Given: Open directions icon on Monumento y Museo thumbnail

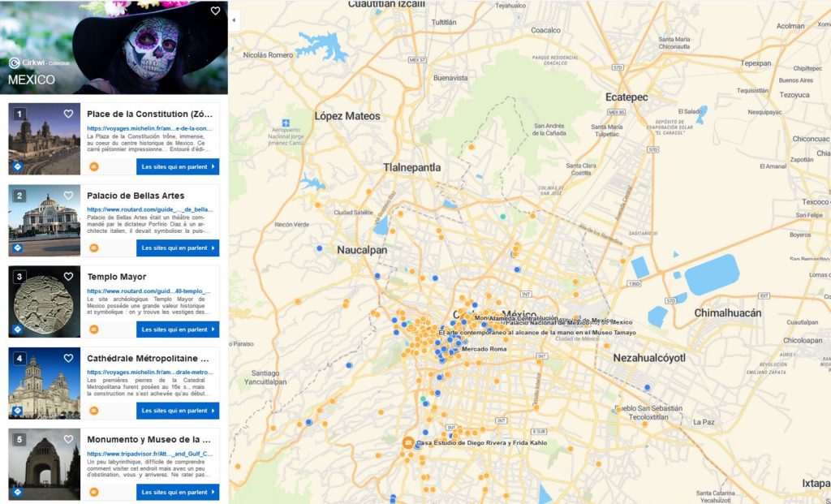Looking at the screenshot, I should tap(18, 493).
